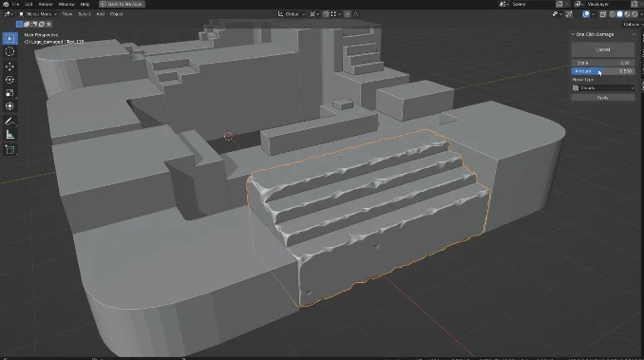This screenshot has height=360, width=644.
Task: Toggle viewport overlays
Action: (586, 14)
